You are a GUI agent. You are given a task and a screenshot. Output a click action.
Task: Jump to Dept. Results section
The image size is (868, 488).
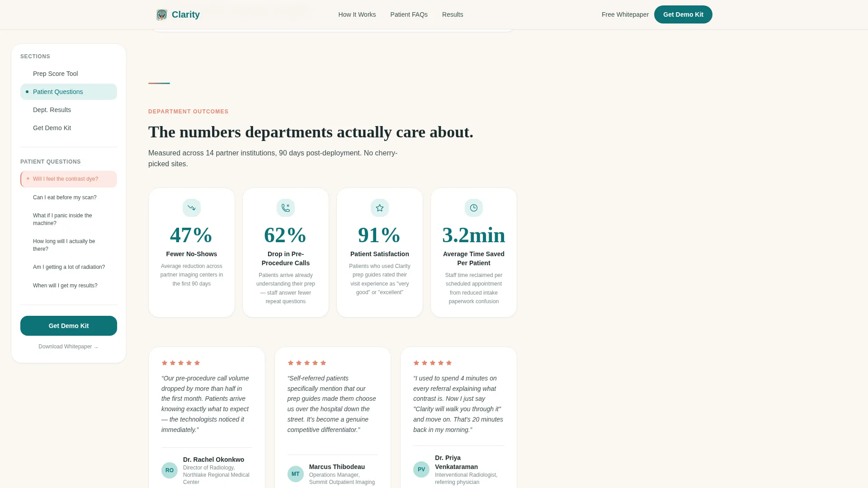coord(69,110)
